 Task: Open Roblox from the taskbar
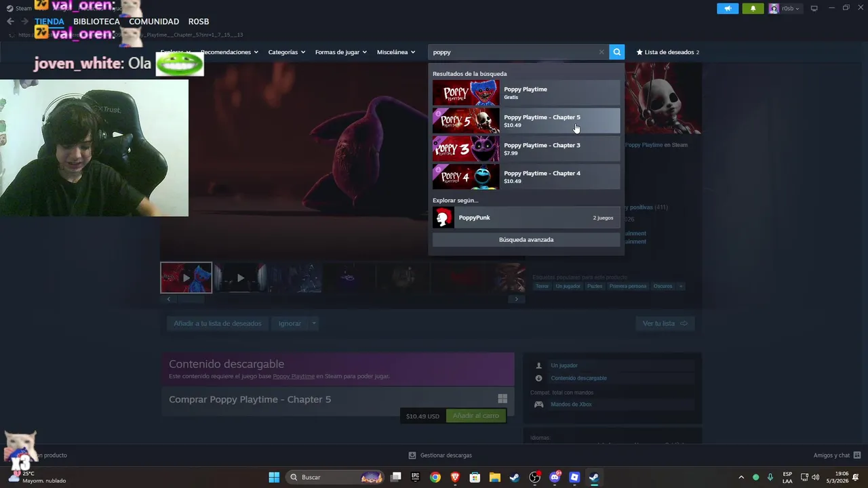click(574, 477)
